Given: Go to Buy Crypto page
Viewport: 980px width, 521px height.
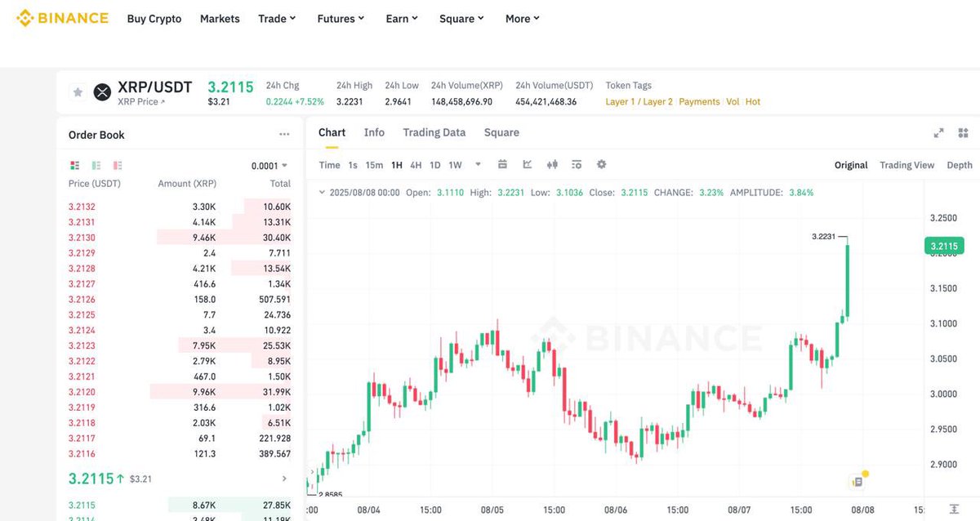Looking at the screenshot, I should point(154,18).
